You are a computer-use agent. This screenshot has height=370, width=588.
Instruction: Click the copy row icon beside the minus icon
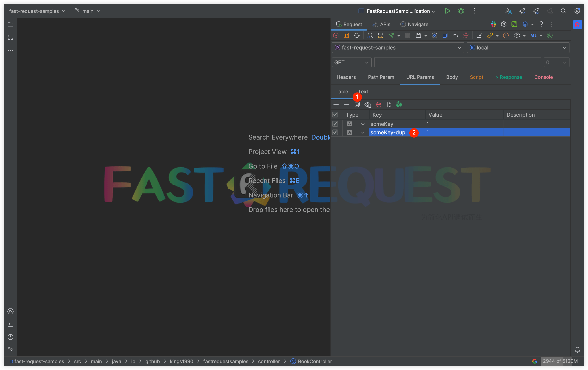click(357, 105)
